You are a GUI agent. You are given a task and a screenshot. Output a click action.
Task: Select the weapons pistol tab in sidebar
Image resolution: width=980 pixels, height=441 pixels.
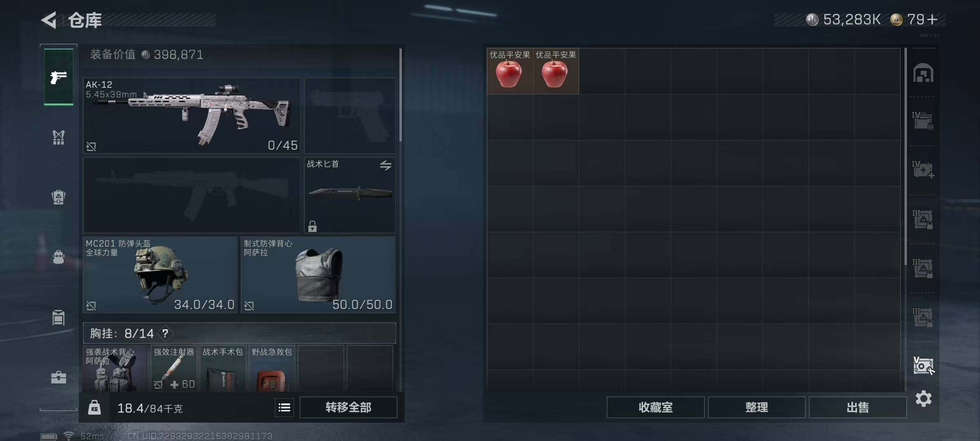tap(58, 77)
